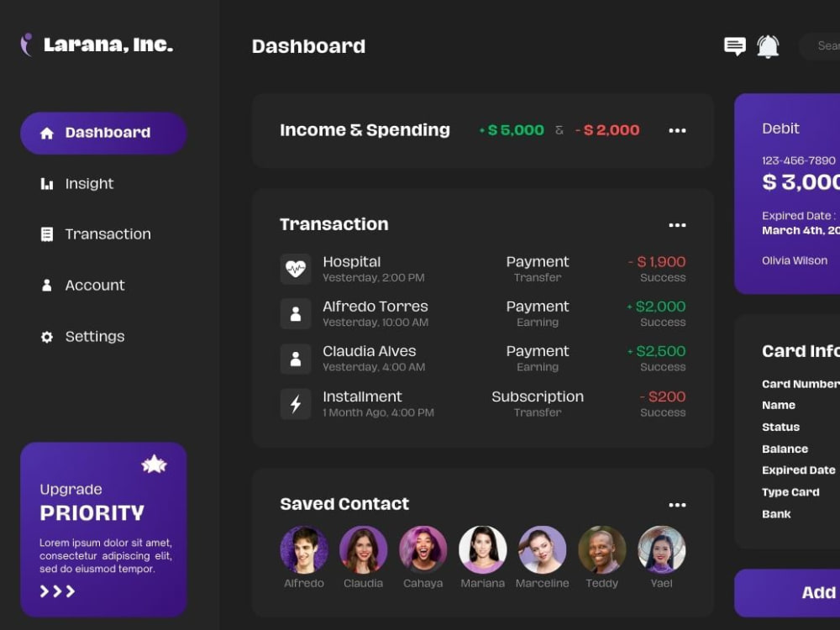Go to Dashboard in sidebar
This screenshot has height=630, width=840.
click(103, 133)
